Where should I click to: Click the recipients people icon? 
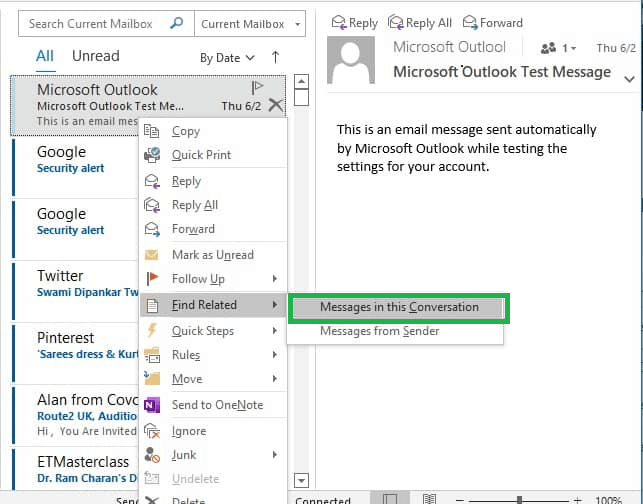pos(548,48)
